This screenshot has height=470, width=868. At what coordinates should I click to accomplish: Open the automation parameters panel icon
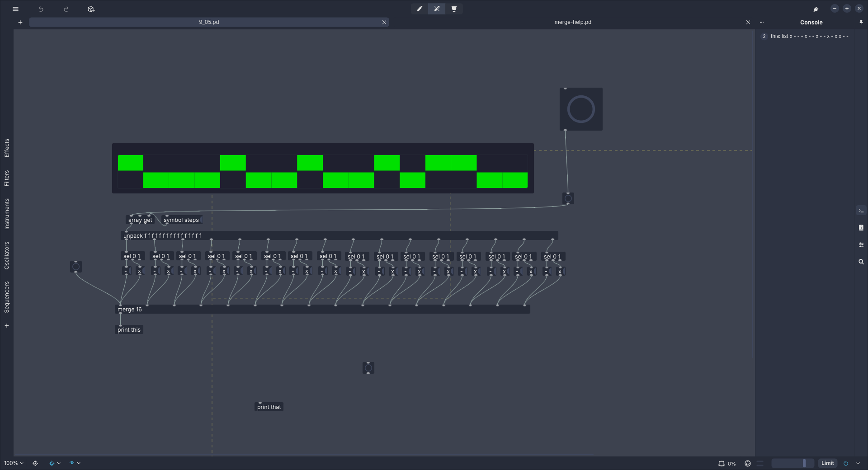[x=861, y=244]
